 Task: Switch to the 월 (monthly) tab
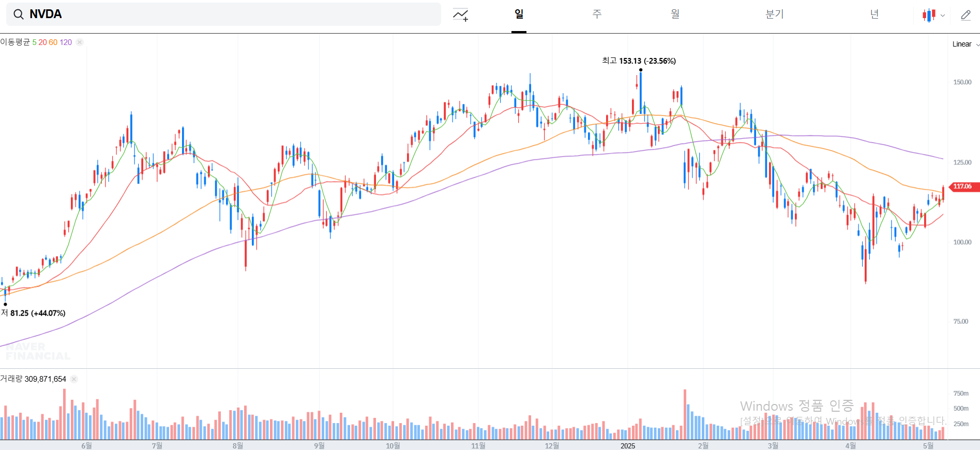click(675, 14)
